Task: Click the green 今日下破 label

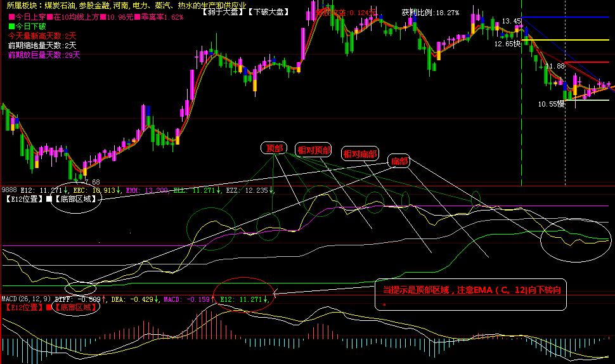Action: [27, 26]
